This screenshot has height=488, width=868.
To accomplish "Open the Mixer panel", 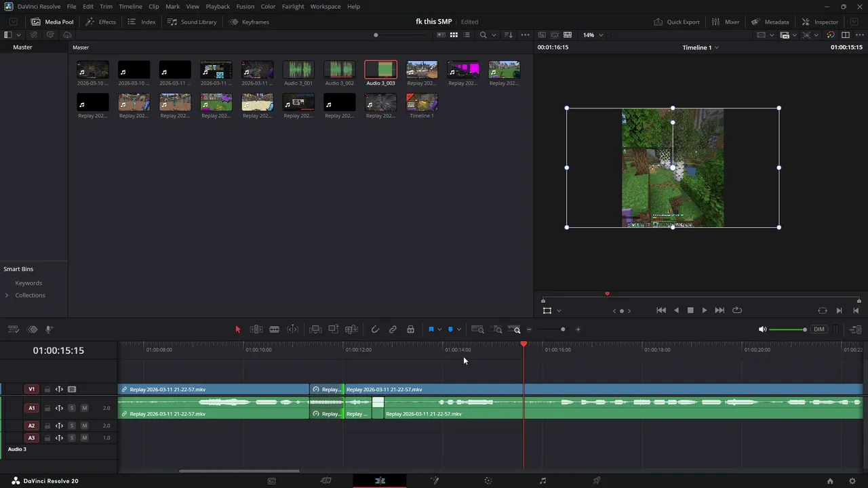I will pyautogui.click(x=726, y=22).
